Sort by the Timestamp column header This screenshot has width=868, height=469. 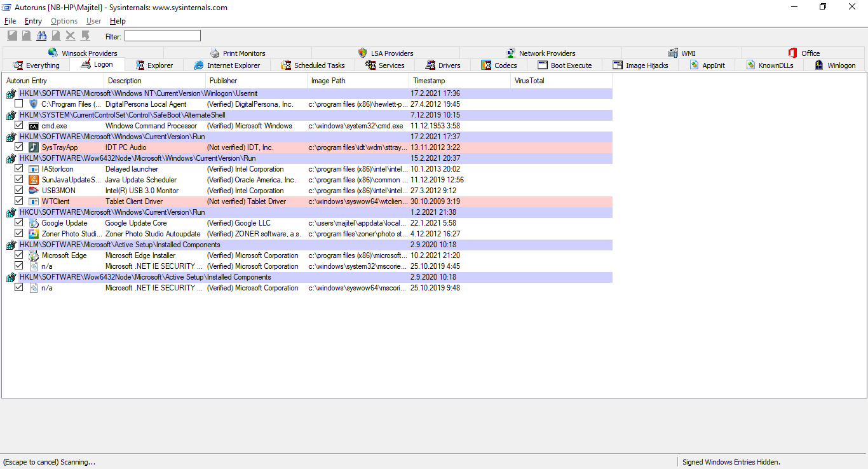460,81
